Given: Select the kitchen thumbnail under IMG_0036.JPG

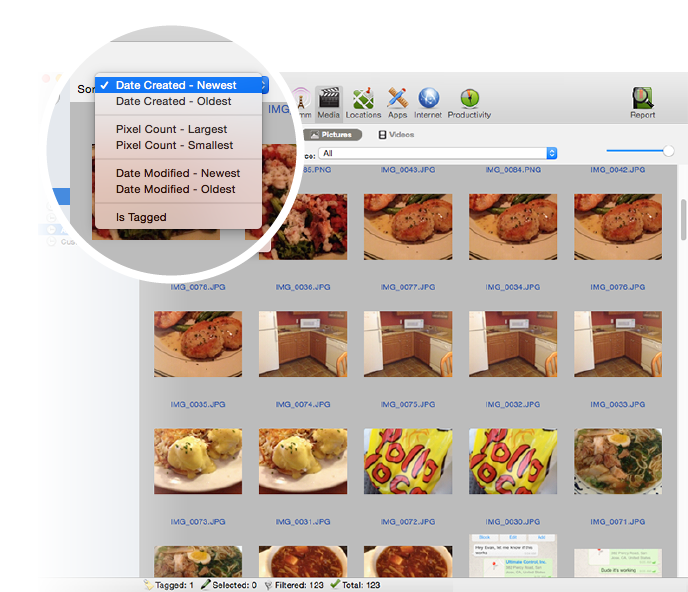Looking at the screenshot, I should pyautogui.click(x=303, y=344).
